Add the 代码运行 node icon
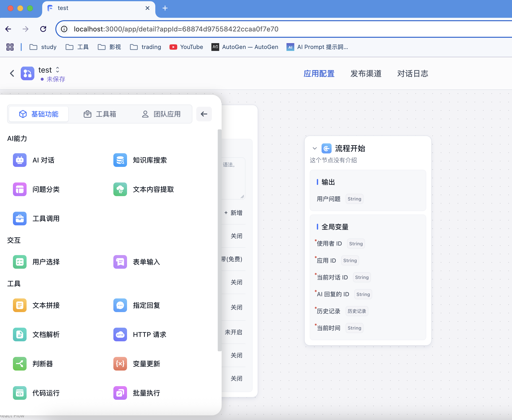The width and height of the screenshot is (512, 420). coord(20,393)
